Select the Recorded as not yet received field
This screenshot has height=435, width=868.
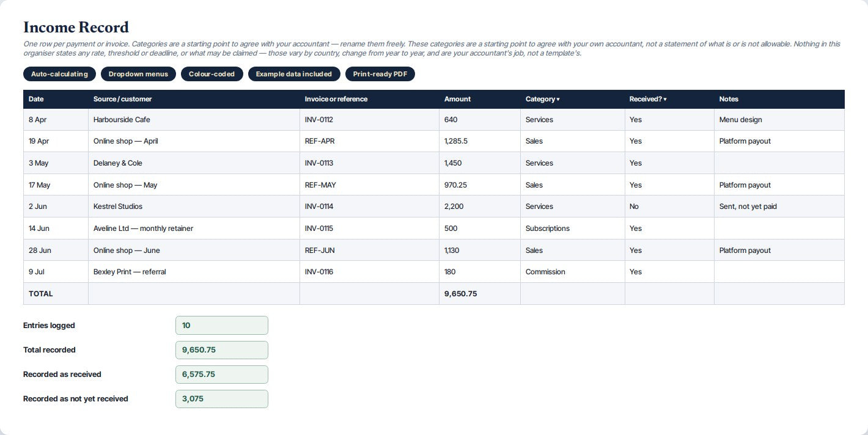click(222, 399)
